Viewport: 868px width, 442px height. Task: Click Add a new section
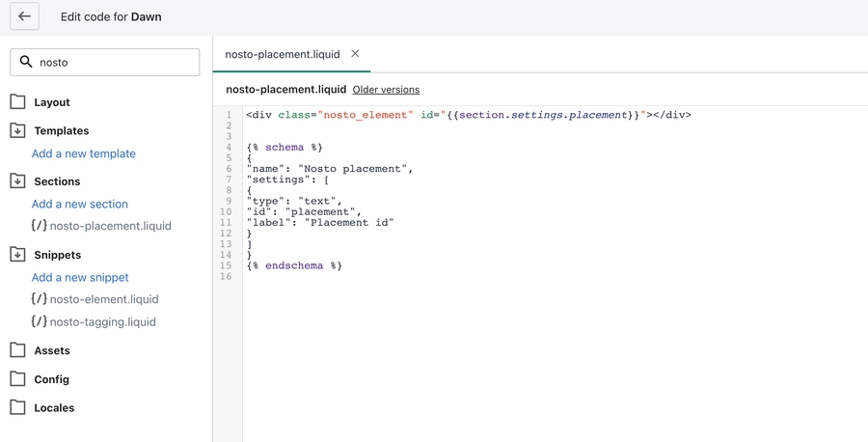[x=79, y=204]
